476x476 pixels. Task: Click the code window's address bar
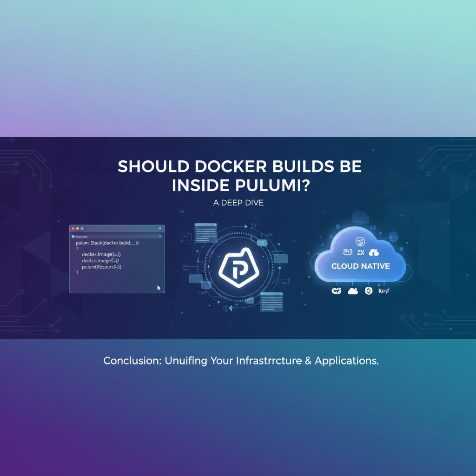tap(117, 236)
